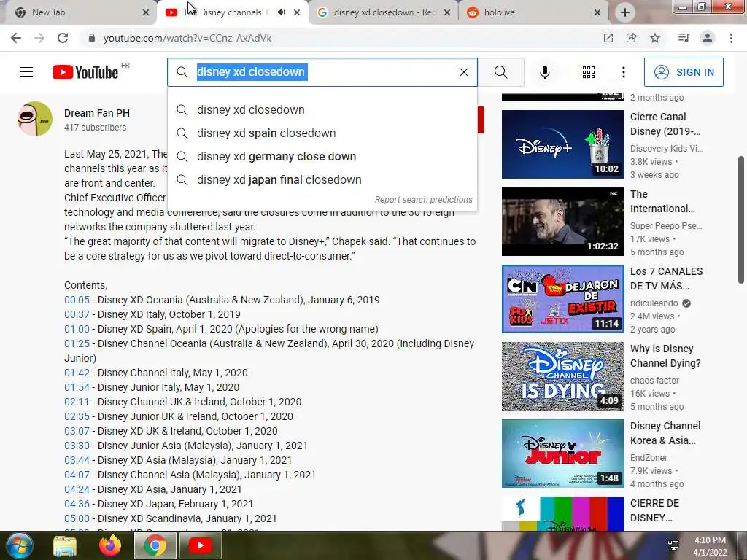The height and width of the screenshot is (560, 747).
Task: Jump to timestamp 03:07 Disney XD UK
Action: coord(77,430)
